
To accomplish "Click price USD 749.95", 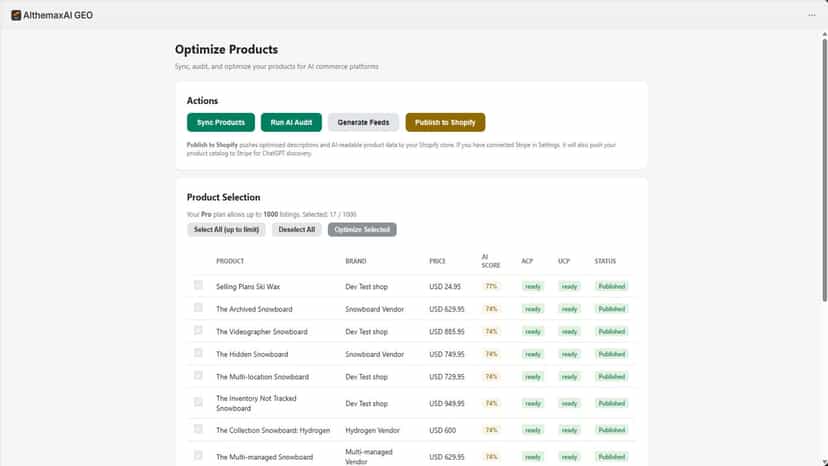I will tap(447, 355).
